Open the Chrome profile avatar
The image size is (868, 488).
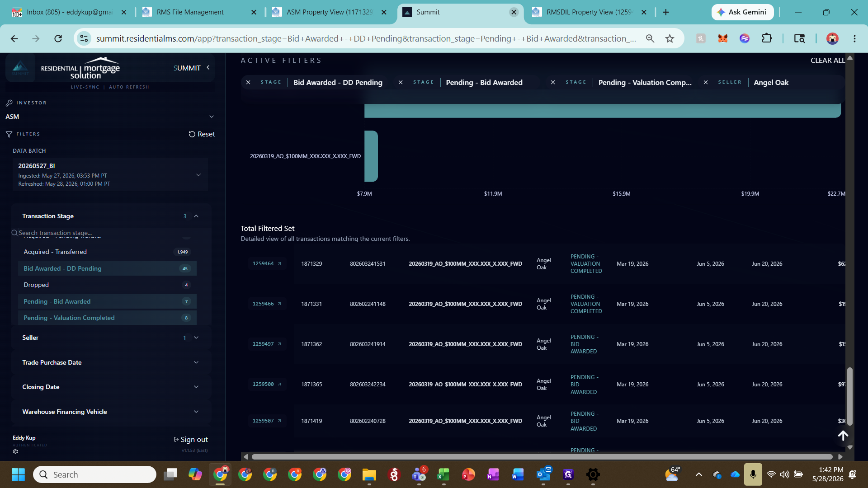coord(832,39)
